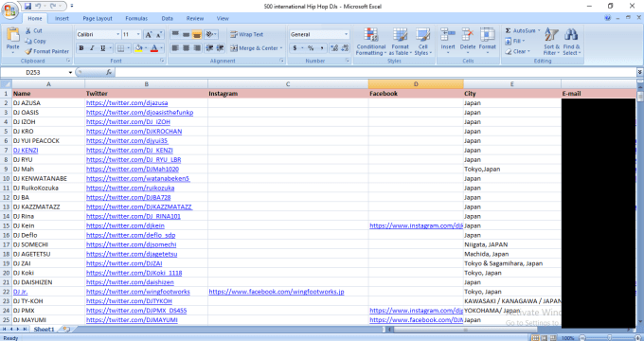Toggle align text left
The width and height of the screenshot is (644, 341).
point(175,48)
